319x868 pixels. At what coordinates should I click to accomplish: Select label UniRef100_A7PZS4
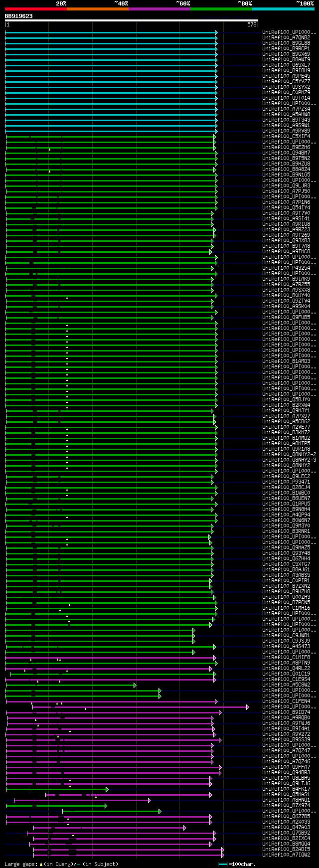(286, 109)
